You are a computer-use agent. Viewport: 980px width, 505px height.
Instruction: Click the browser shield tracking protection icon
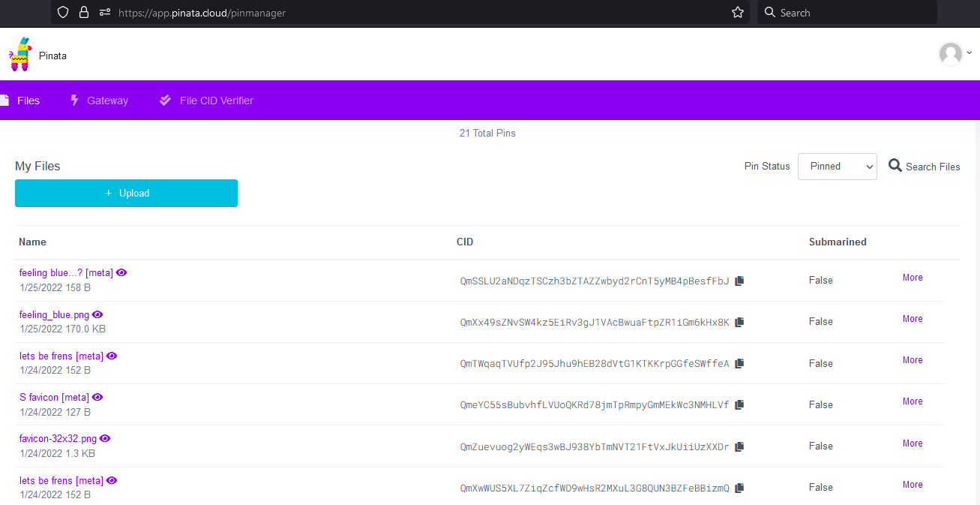click(63, 12)
